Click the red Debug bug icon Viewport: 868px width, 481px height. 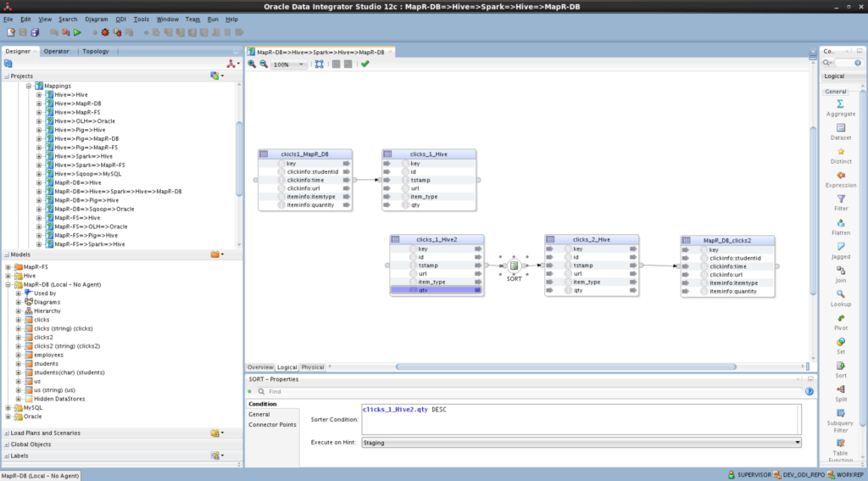click(104, 33)
